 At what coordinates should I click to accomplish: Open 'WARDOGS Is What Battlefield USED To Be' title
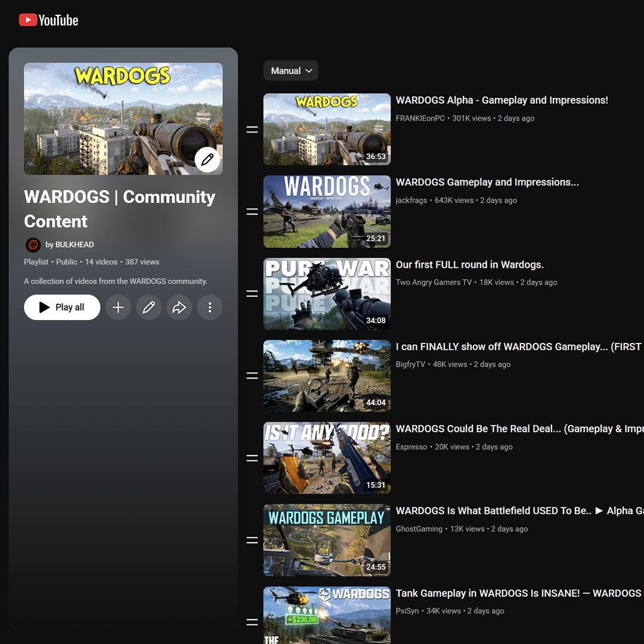click(519, 511)
